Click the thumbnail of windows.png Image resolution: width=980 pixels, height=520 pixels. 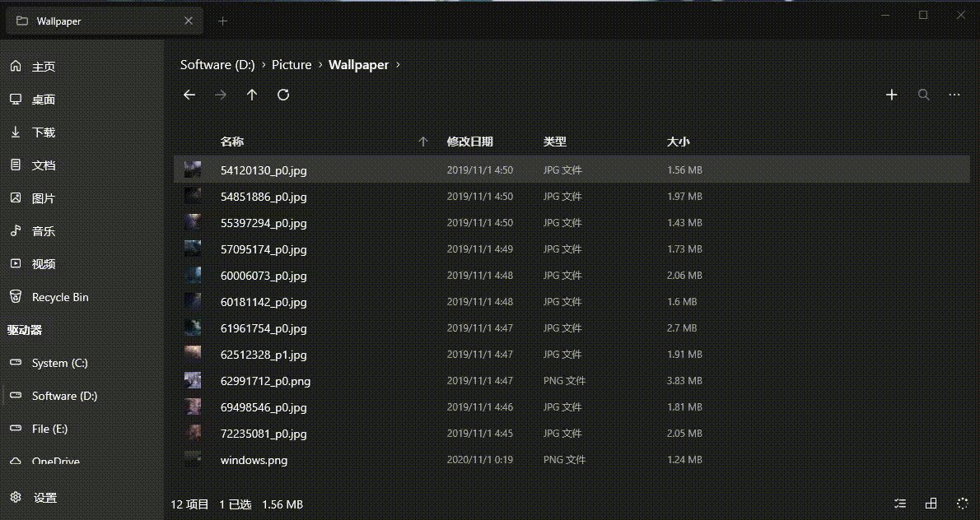tap(192, 459)
